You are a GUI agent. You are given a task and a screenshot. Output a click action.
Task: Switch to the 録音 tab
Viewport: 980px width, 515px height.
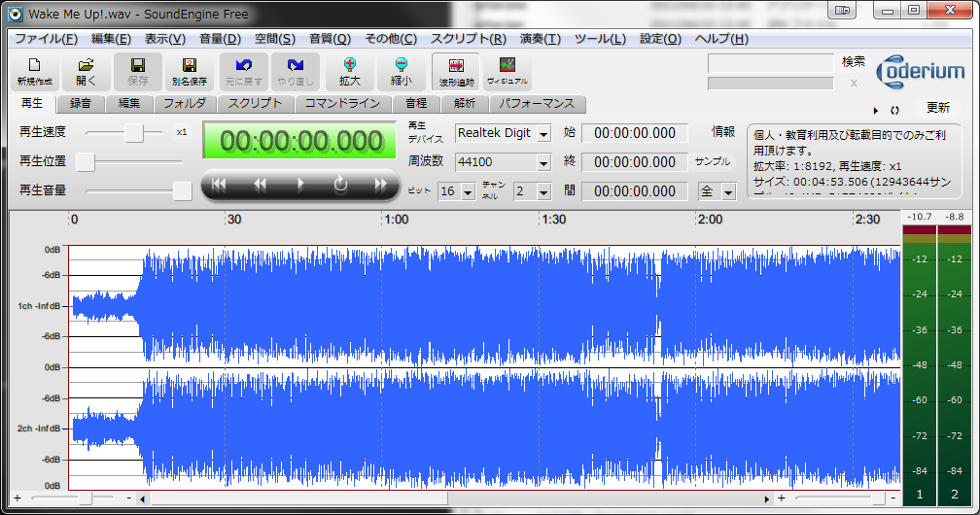pyautogui.click(x=80, y=103)
